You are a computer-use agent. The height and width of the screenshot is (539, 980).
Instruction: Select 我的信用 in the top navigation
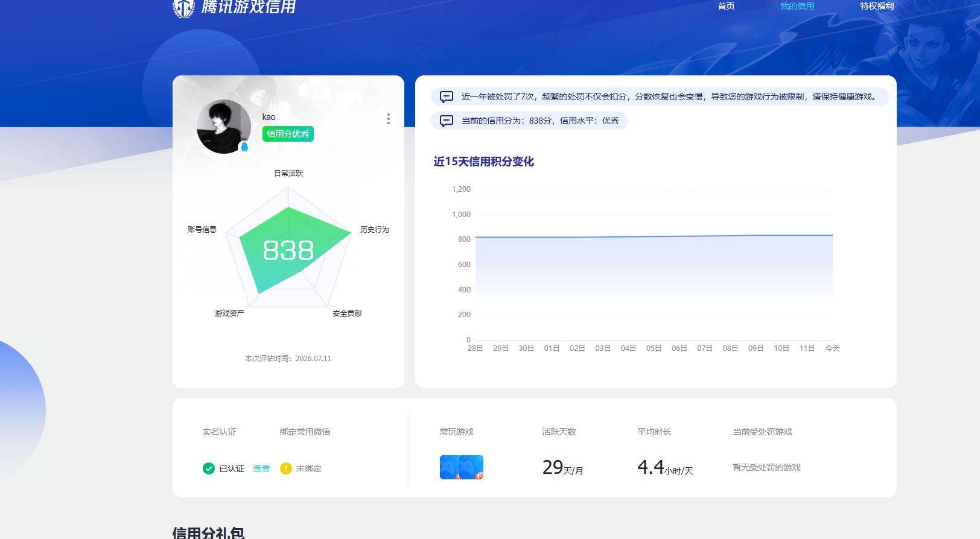tap(797, 6)
